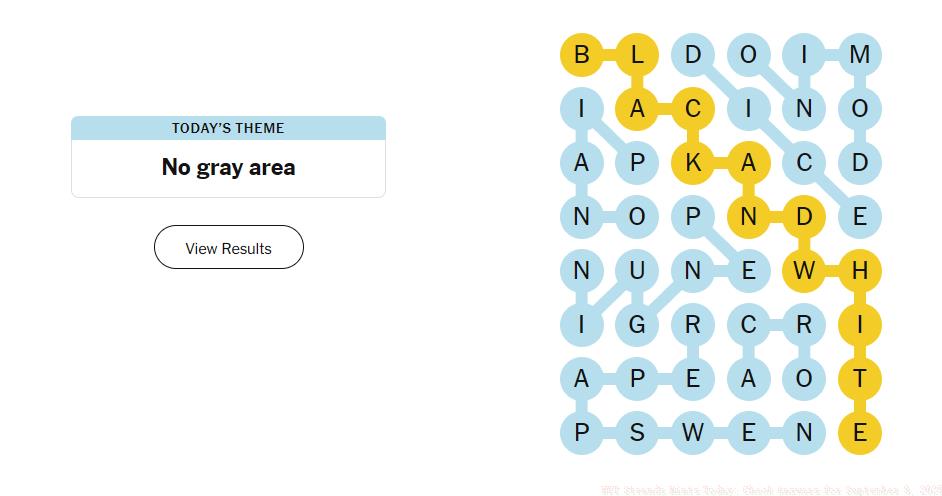This screenshot has height=496, width=942.
Task: Tap the yellow letter T tile
Action: (x=860, y=379)
